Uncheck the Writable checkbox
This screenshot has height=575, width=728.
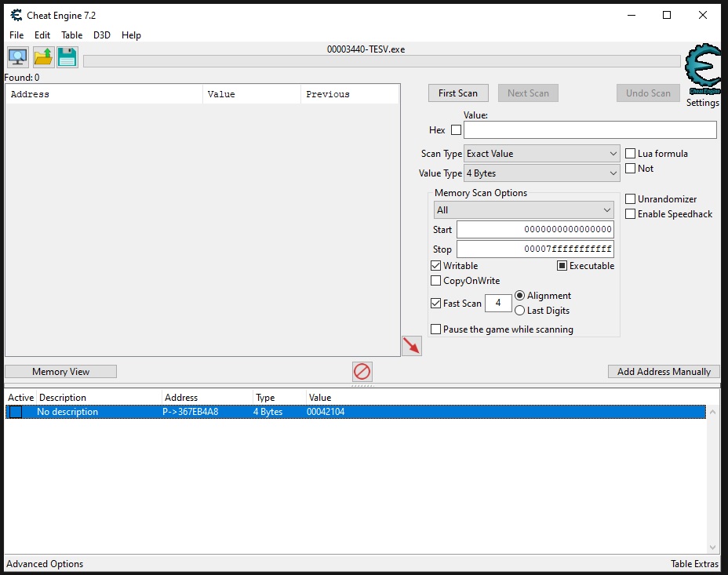pyautogui.click(x=435, y=265)
